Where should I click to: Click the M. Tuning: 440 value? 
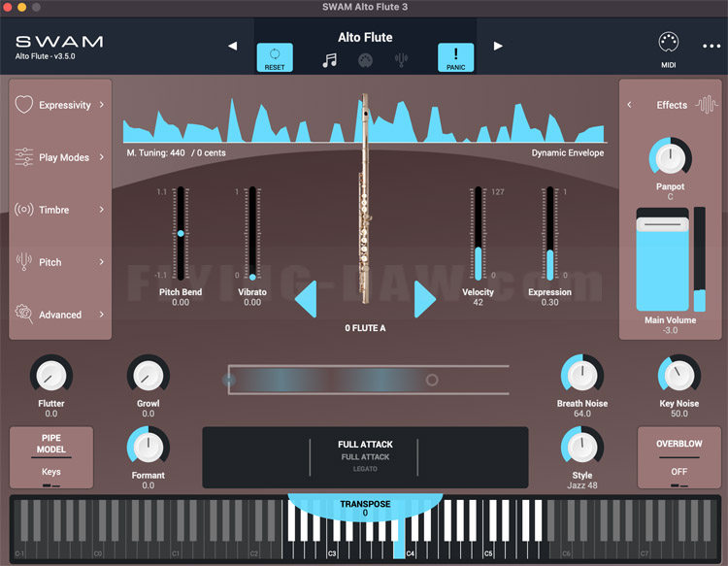tap(155, 152)
